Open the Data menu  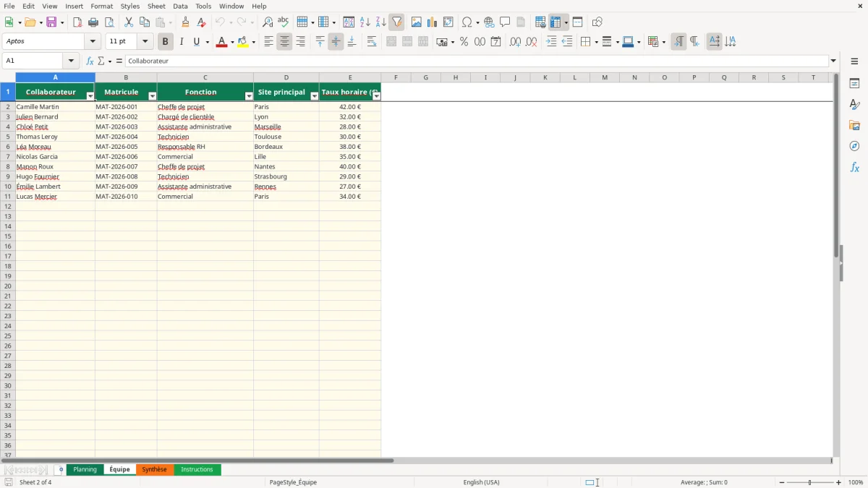180,6
